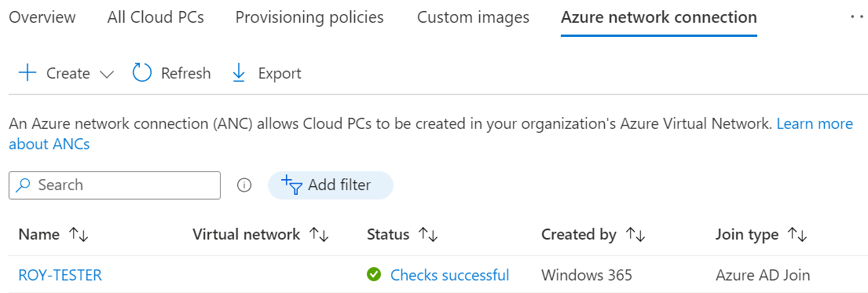Click the Windows 365 cell
Image resolution: width=868 pixels, height=293 pixels.
click(x=586, y=275)
